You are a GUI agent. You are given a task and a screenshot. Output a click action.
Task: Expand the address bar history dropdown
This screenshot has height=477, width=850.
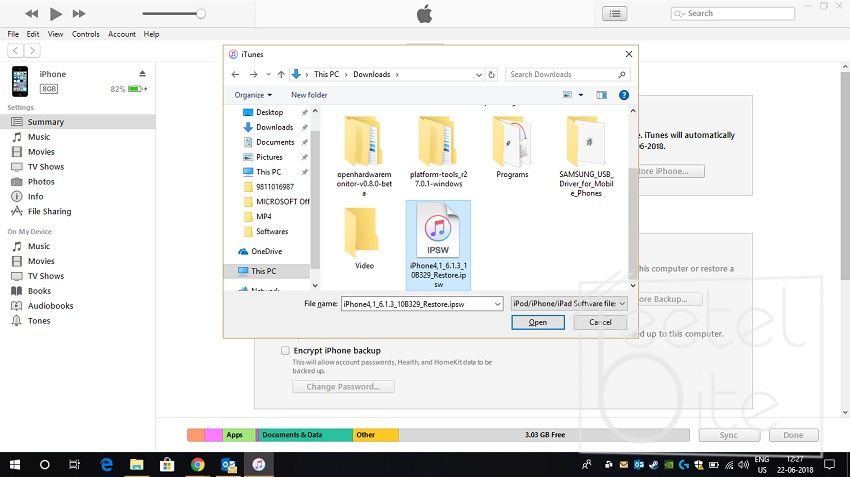(x=479, y=75)
